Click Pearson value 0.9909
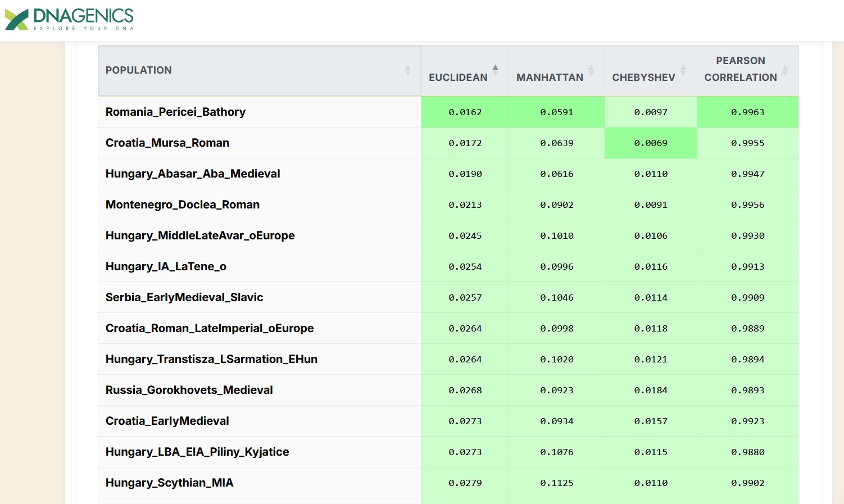Image resolution: width=844 pixels, height=504 pixels. point(748,298)
